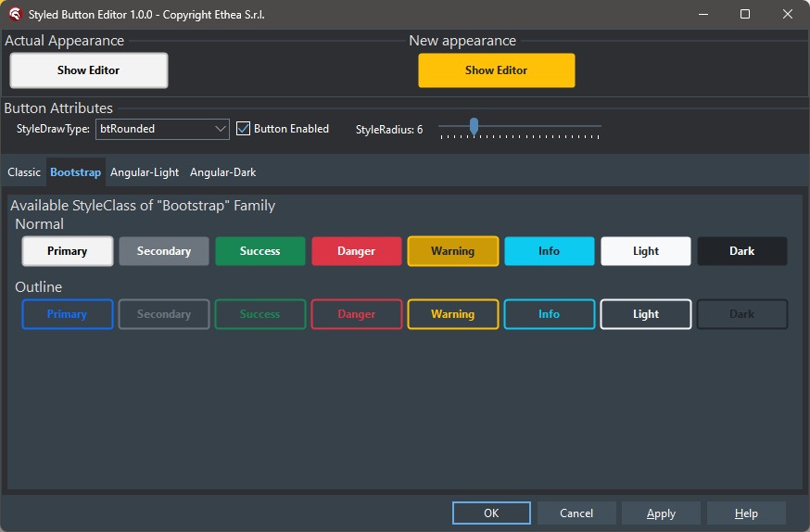Click the app logo icon in title bar
Image resolution: width=810 pixels, height=532 pixels.
click(15, 14)
